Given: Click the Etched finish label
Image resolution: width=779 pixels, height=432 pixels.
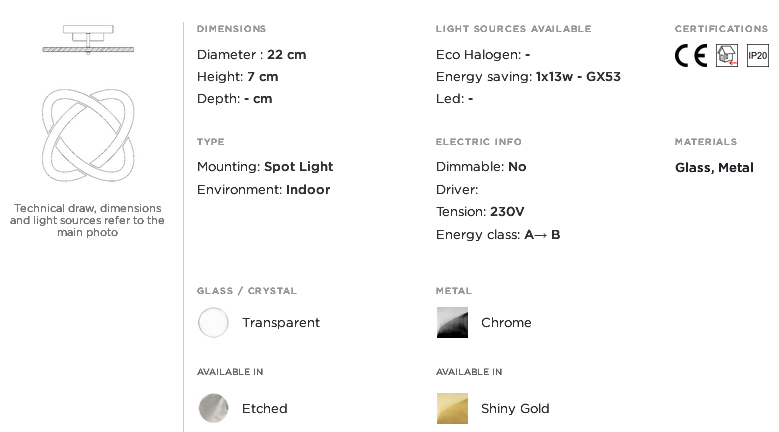Looking at the screenshot, I should click(x=264, y=409).
